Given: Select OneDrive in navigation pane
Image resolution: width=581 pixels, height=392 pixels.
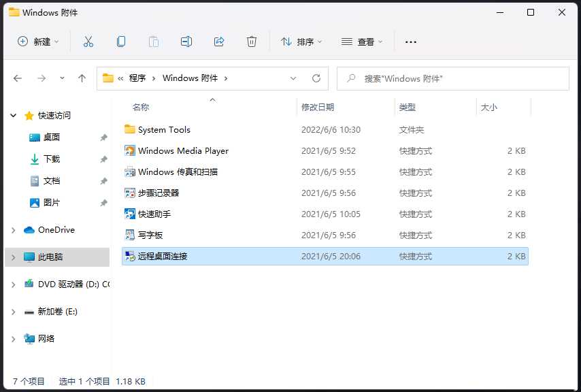Looking at the screenshot, I should (56, 230).
